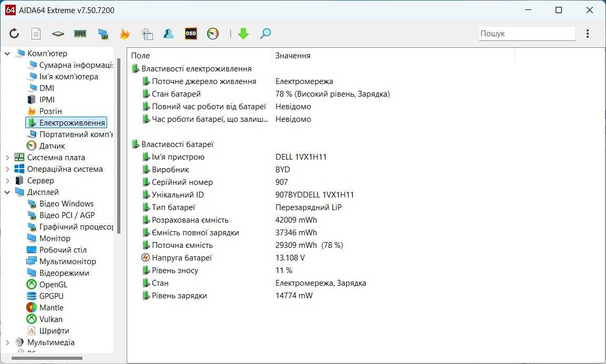Select the Властивості батареї group row
This screenshot has width=606, height=364.
[x=172, y=144]
